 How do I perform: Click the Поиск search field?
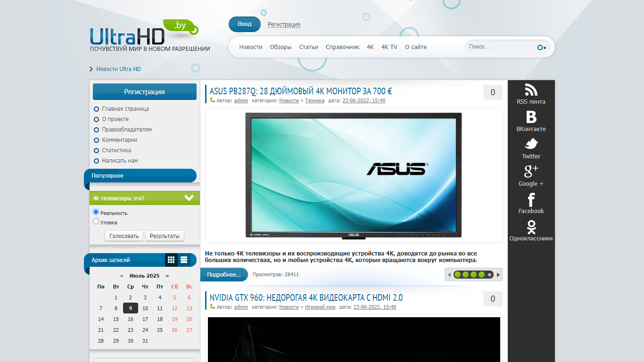click(x=501, y=47)
